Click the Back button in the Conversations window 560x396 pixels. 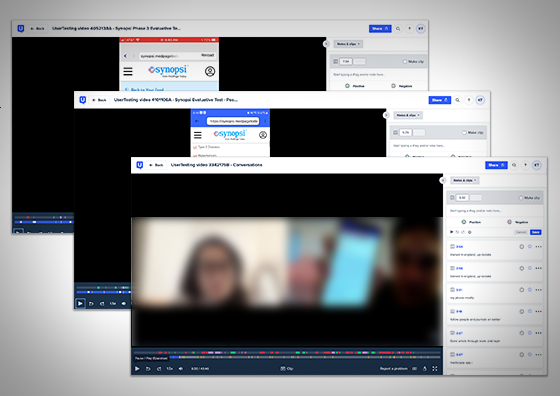(156, 165)
